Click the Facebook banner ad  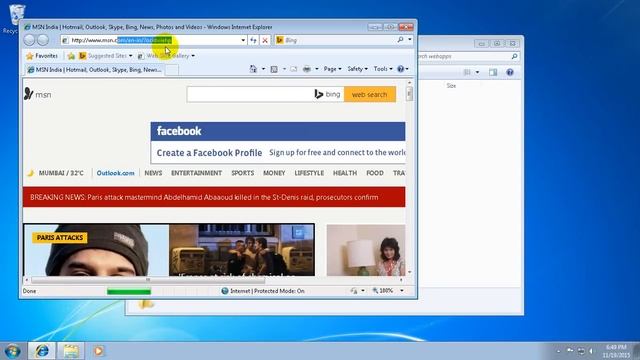point(278,143)
